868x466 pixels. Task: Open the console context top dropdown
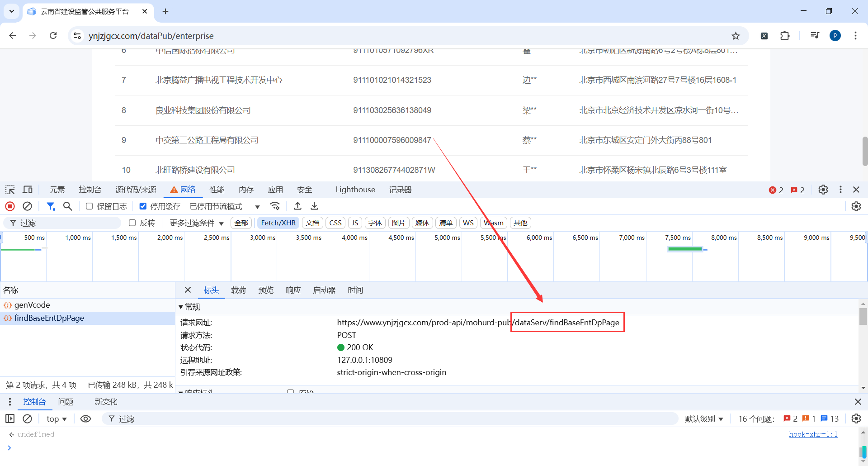click(x=57, y=419)
